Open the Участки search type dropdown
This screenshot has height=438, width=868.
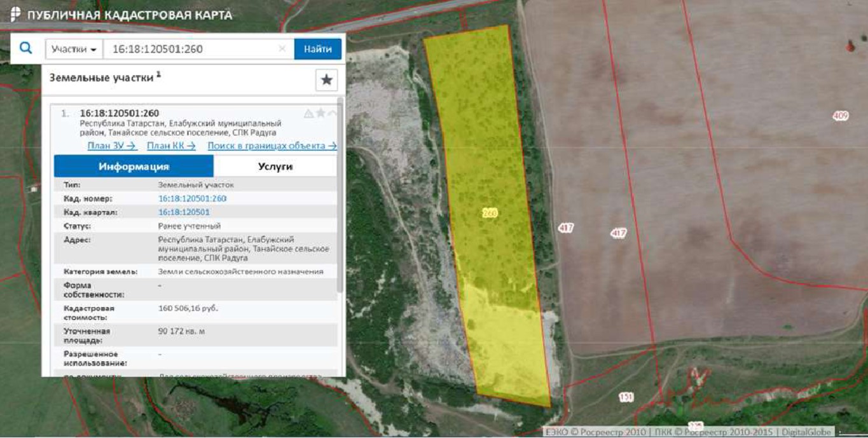74,49
